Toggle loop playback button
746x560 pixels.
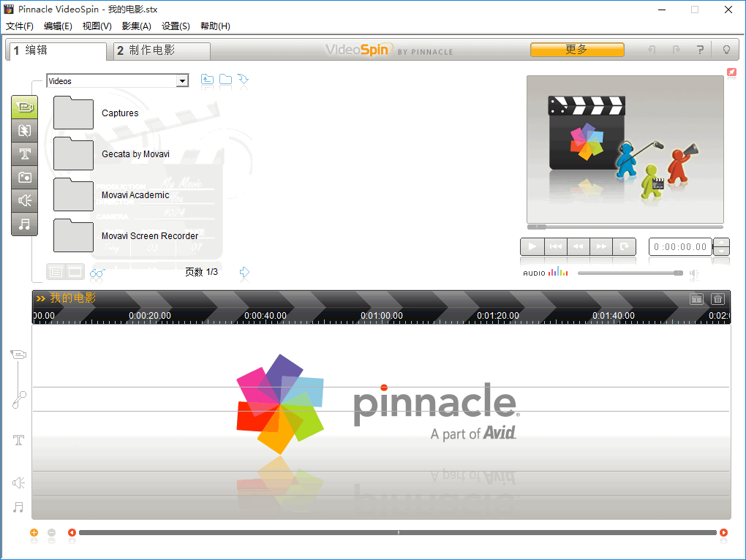point(624,246)
